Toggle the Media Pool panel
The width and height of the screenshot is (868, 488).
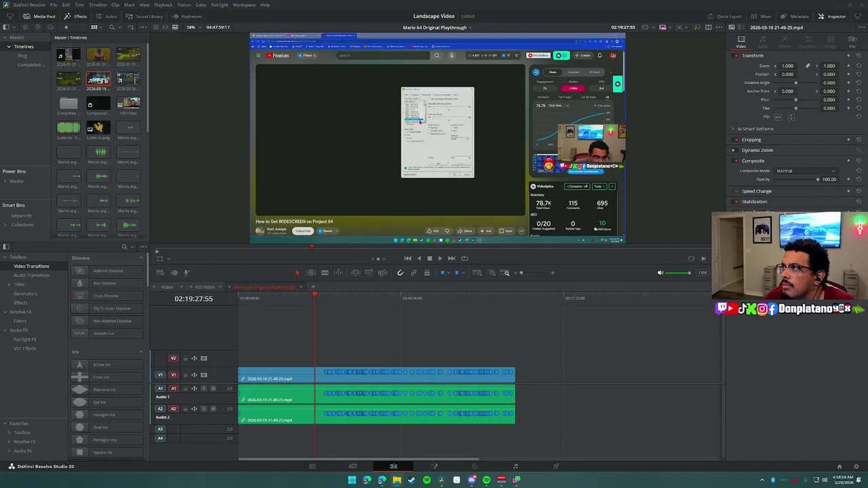(x=40, y=16)
